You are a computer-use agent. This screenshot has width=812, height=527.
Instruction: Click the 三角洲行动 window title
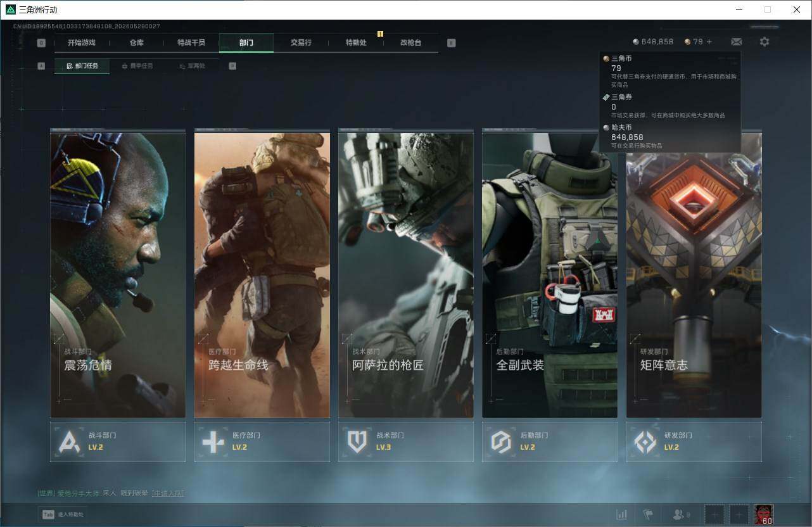click(x=38, y=10)
